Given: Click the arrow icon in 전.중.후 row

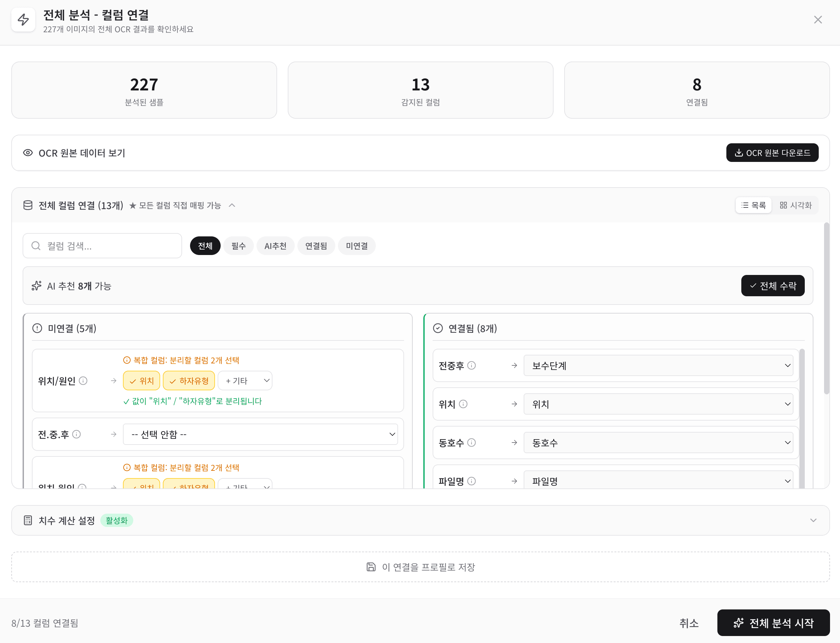Looking at the screenshot, I should 114,435.
